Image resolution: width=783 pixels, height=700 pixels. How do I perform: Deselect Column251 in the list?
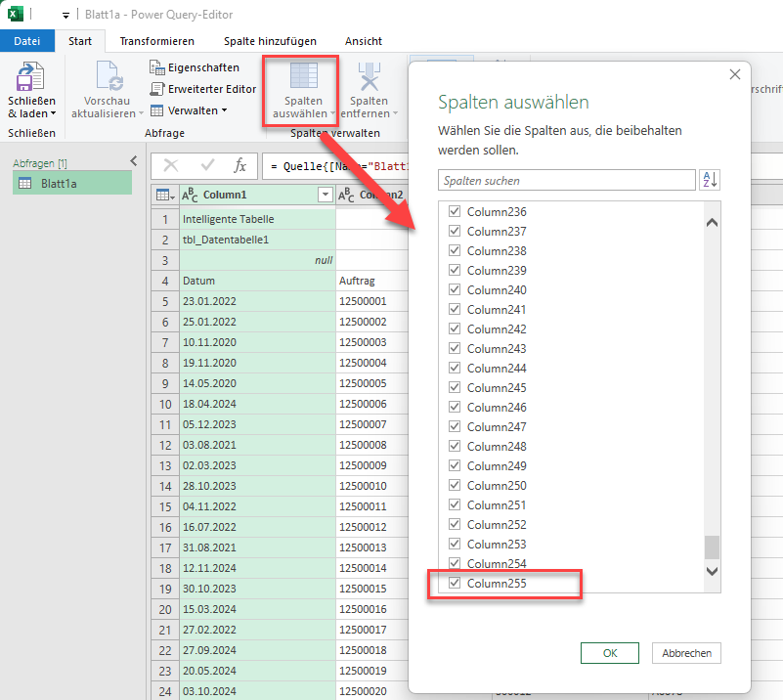point(455,504)
